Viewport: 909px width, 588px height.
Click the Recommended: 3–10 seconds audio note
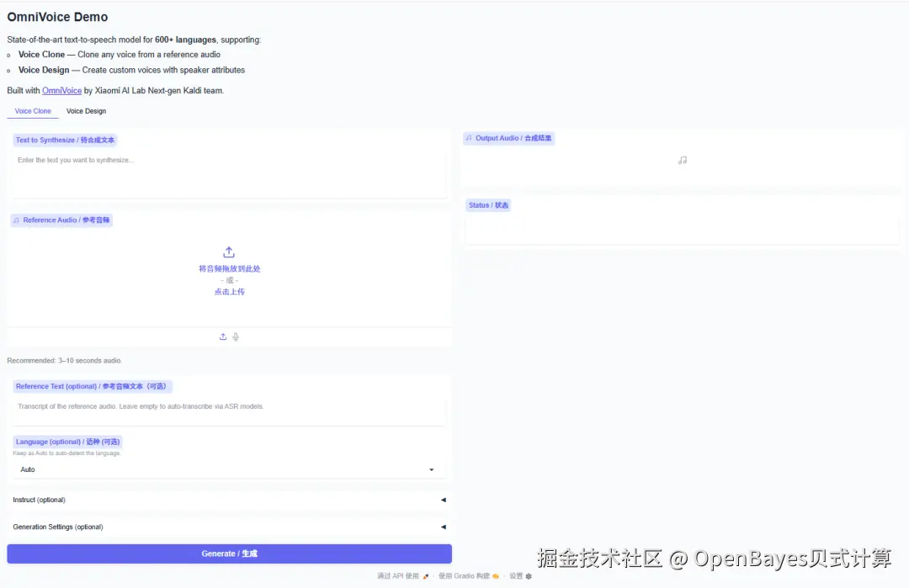[64, 360]
